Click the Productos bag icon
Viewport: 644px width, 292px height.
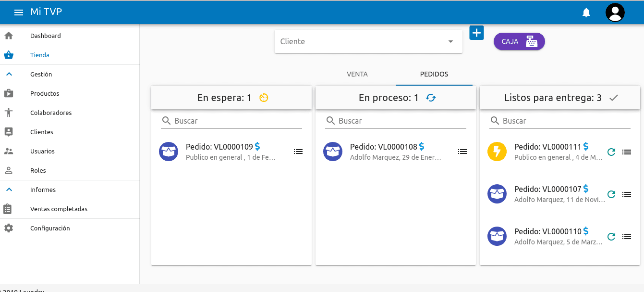[x=9, y=93]
